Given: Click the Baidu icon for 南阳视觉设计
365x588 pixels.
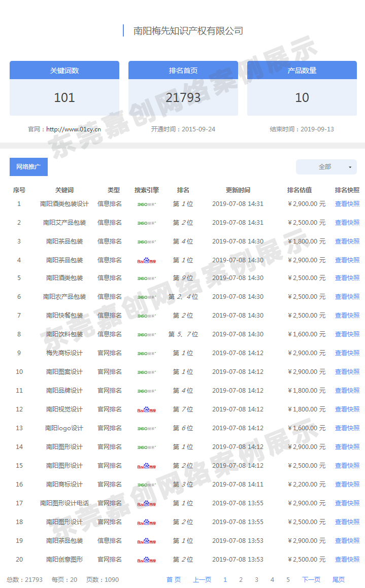Looking at the screenshot, I should (x=147, y=409).
